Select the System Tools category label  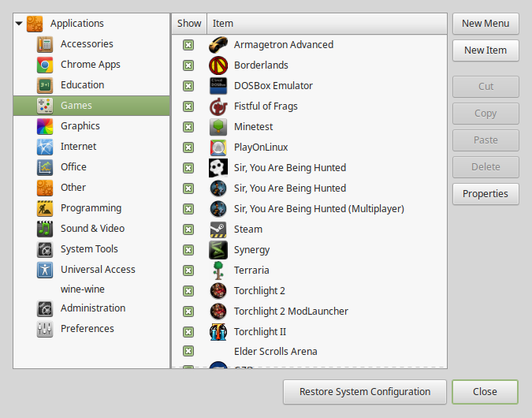tap(89, 249)
